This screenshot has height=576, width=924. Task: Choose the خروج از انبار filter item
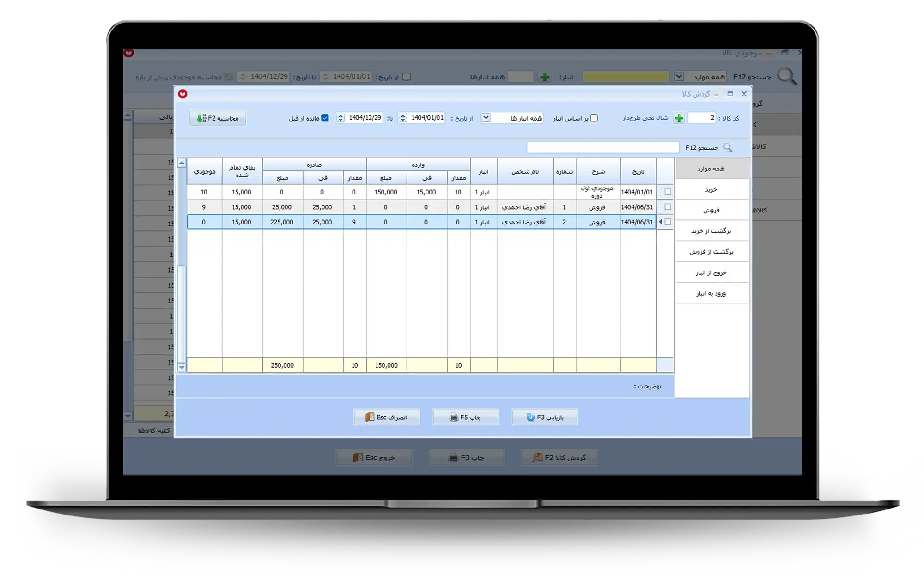pyautogui.click(x=711, y=273)
